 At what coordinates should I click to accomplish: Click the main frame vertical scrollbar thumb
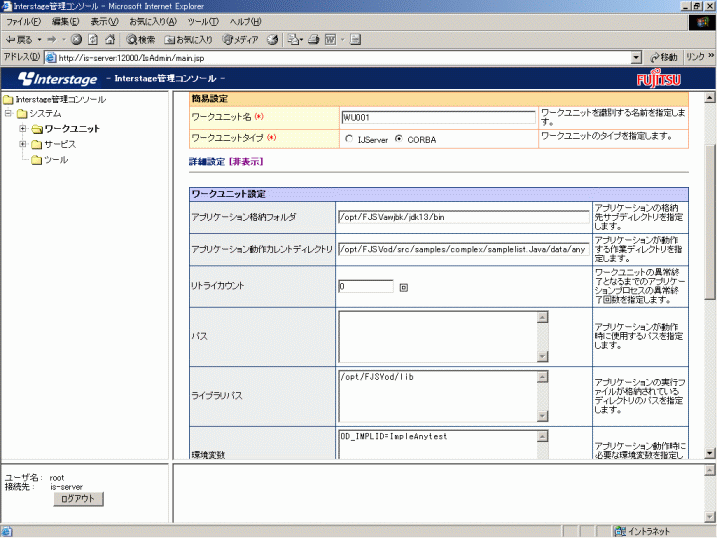pos(709,223)
